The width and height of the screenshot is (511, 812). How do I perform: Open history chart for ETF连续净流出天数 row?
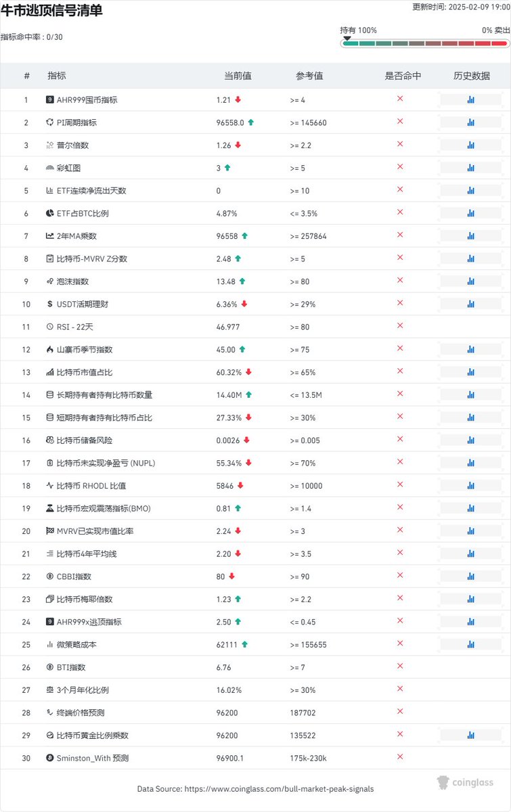tap(470, 190)
